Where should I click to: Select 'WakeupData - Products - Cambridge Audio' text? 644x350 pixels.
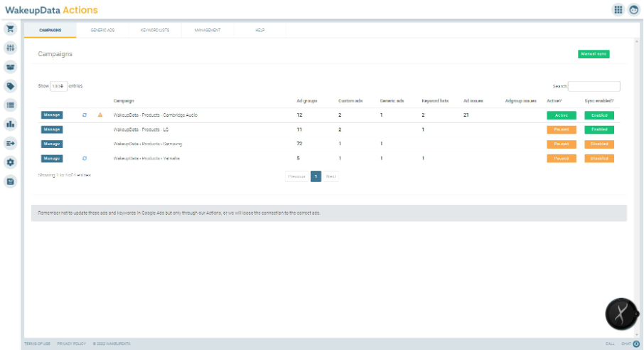(x=155, y=115)
